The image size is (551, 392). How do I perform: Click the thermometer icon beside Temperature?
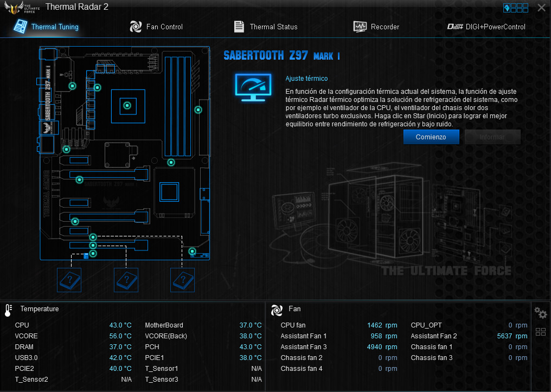(x=8, y=311)
